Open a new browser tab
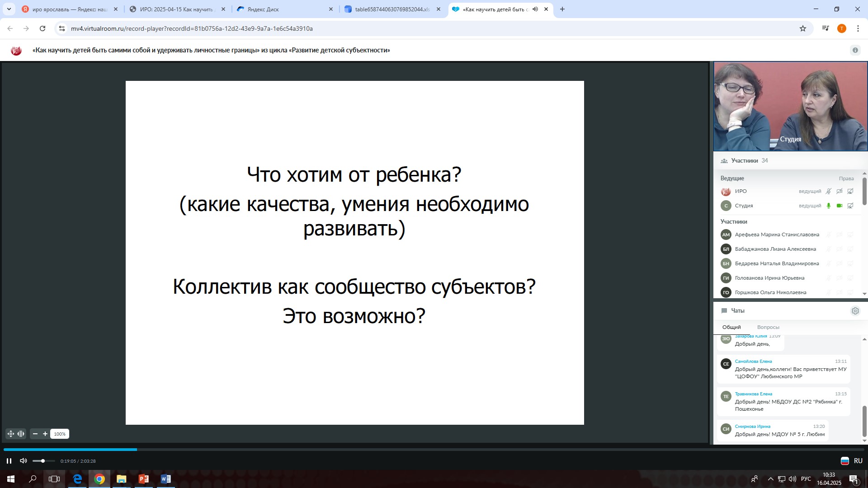Image resolution: width=868 pixels, height=488 pixels. coord(562,9)
